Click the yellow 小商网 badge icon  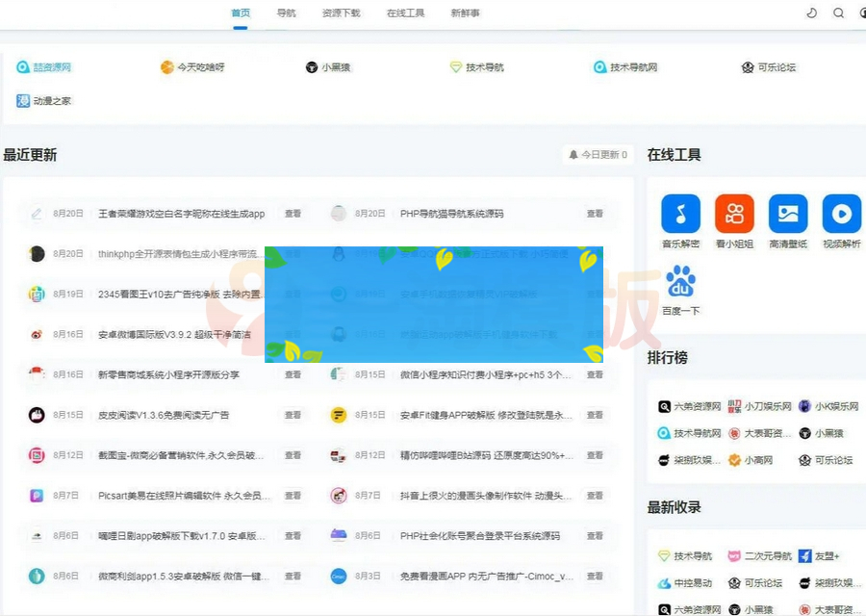(x=734, y=459)
